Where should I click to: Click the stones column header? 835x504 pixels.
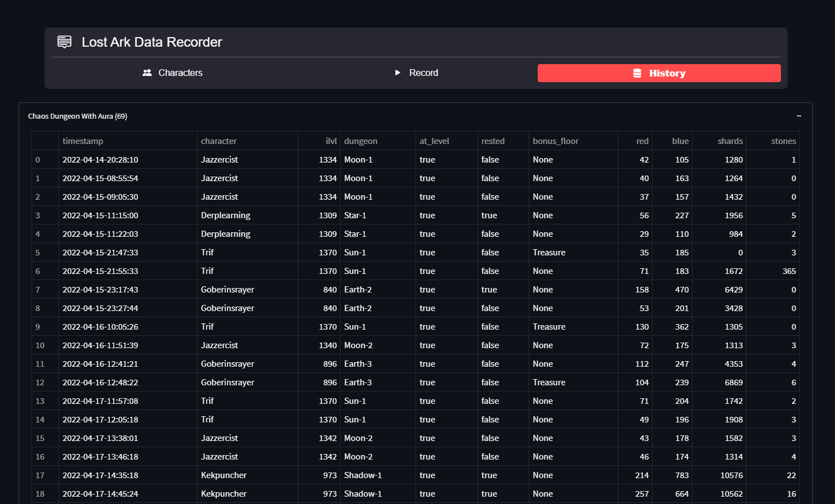(773, 141)
